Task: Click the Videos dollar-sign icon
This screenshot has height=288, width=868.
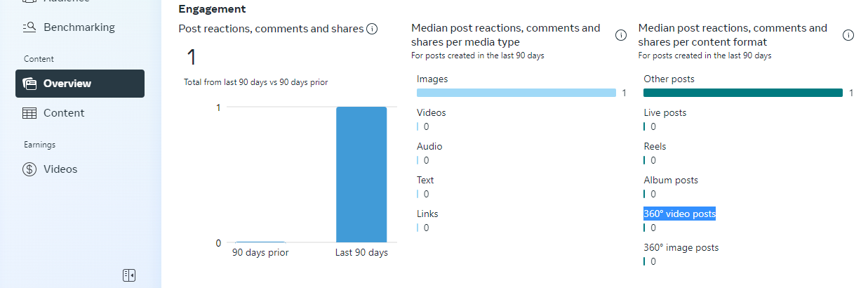Action: [x=29, y=169]
